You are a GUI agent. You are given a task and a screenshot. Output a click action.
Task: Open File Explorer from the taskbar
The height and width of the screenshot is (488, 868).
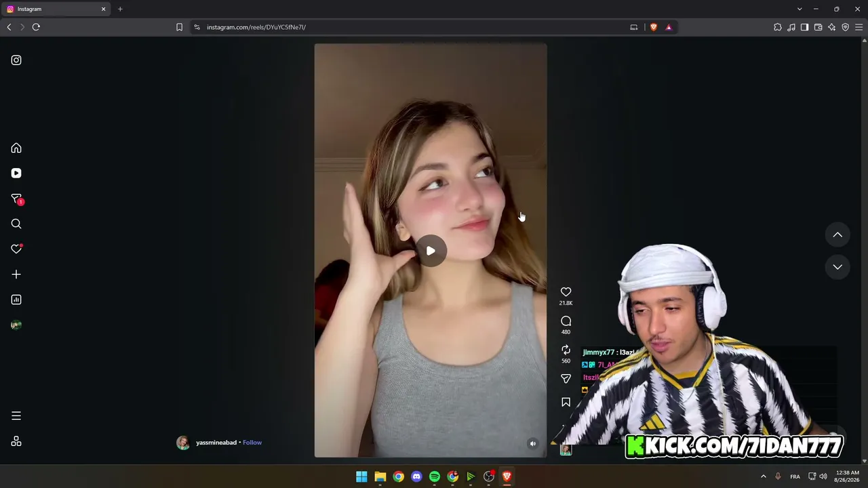380,476
